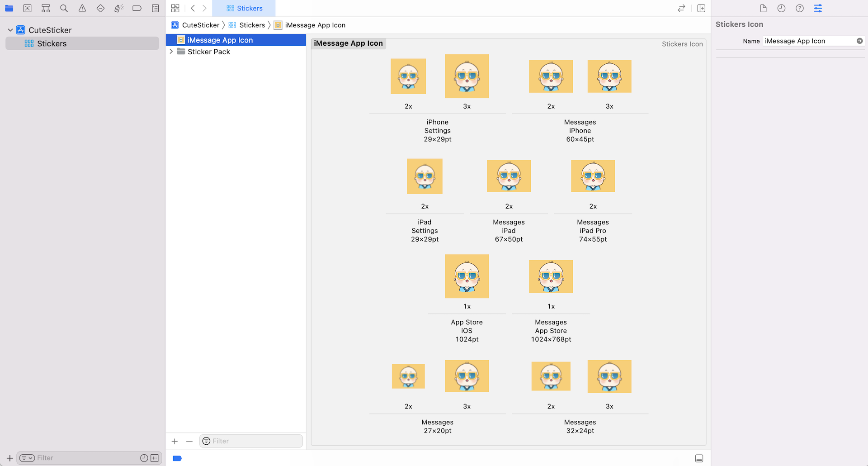Toggle source control status filter button

pos(155,458)
